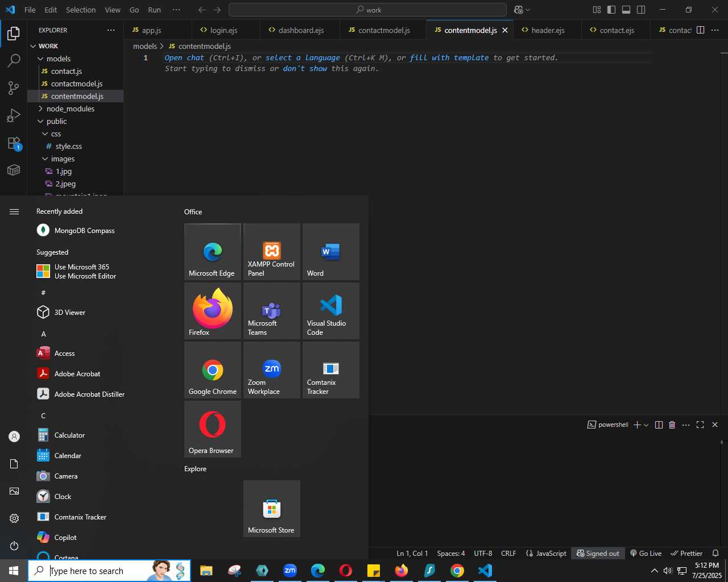
Task: Click the Copilot chat icon in title bar
Action: pyautogui.click(x=518, y=10)
